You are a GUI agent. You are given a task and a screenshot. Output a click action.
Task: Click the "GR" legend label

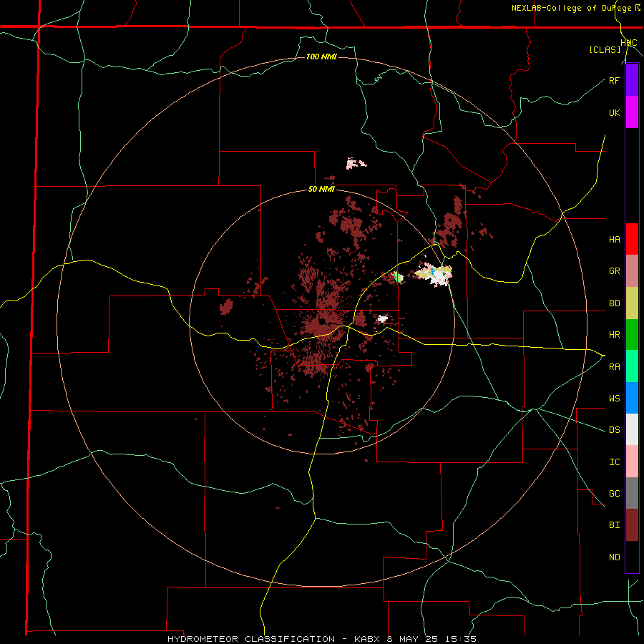pyautogui.click(x=614, y=271)
